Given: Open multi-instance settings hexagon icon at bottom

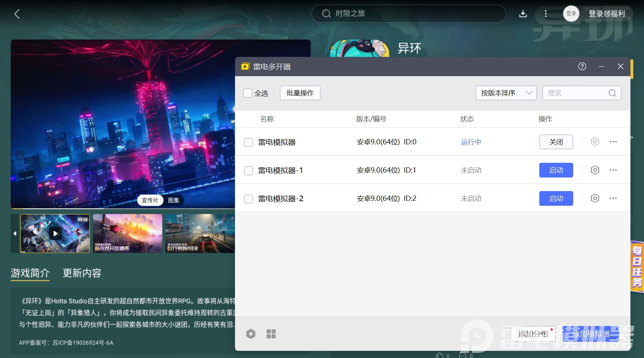Looking at the screenshot, I should (251, 334).
